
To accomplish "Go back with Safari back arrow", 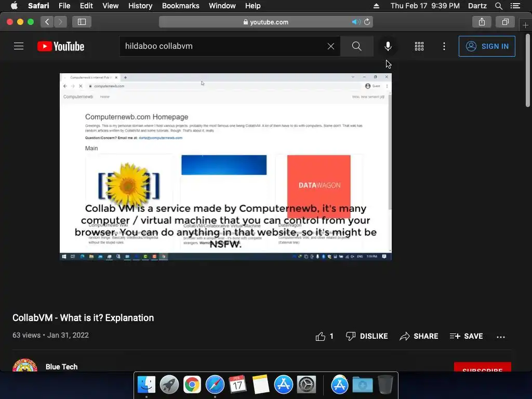I will (x=47, y=22).
